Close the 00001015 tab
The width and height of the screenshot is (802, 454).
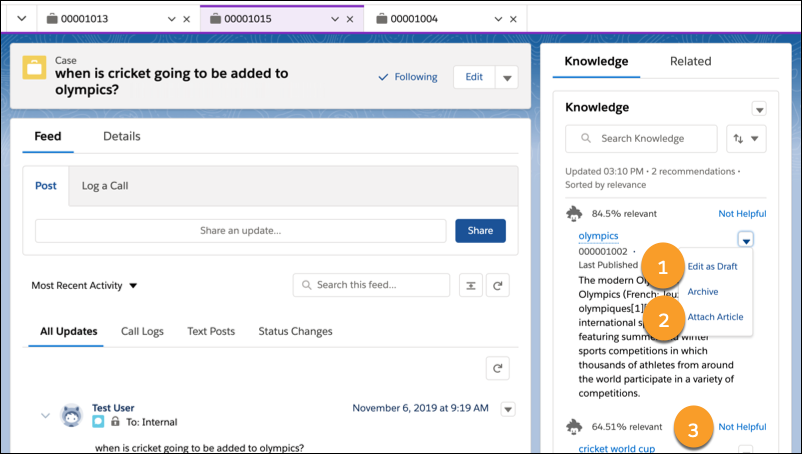tap(350, 19)
